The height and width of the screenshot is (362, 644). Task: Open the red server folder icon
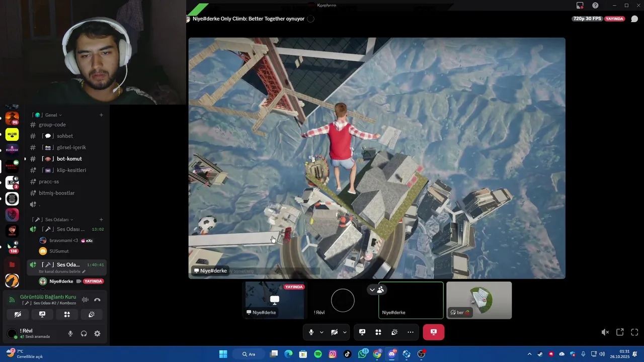[12, 264]
